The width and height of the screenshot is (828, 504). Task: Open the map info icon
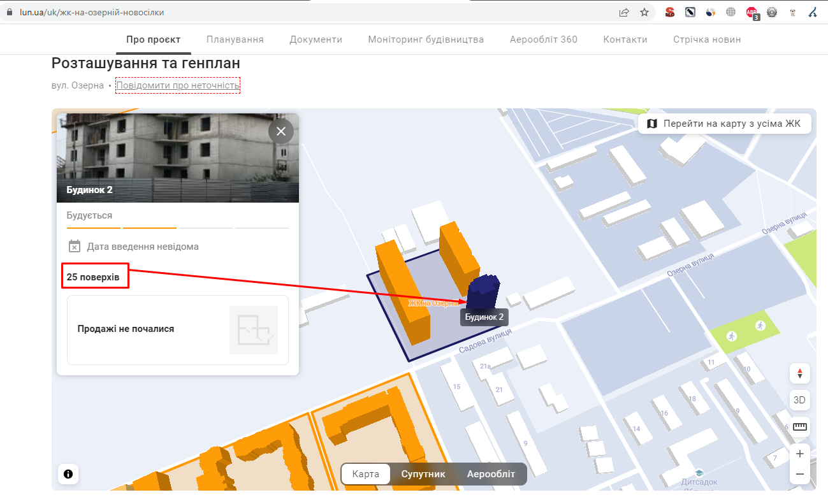[x=68, y=474]
